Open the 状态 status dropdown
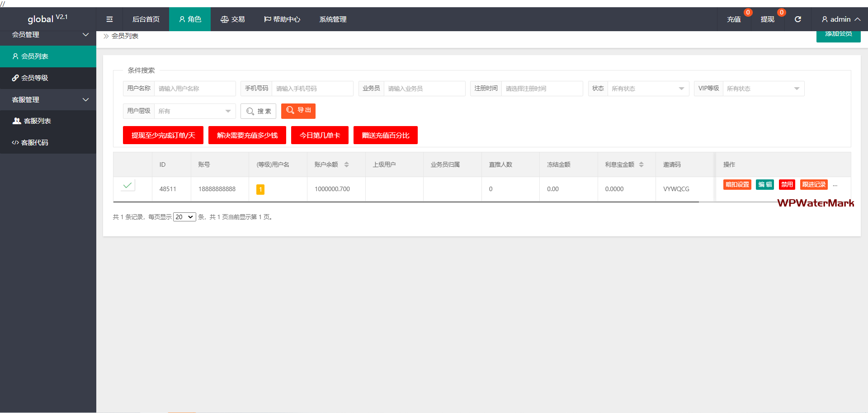The image size is (868, 413). tap(648, 89)
